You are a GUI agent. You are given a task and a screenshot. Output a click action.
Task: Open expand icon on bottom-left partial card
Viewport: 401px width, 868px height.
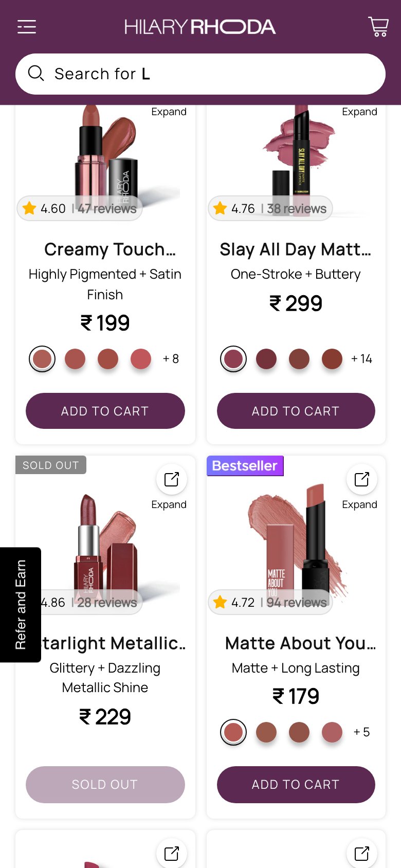click(171, 854)
